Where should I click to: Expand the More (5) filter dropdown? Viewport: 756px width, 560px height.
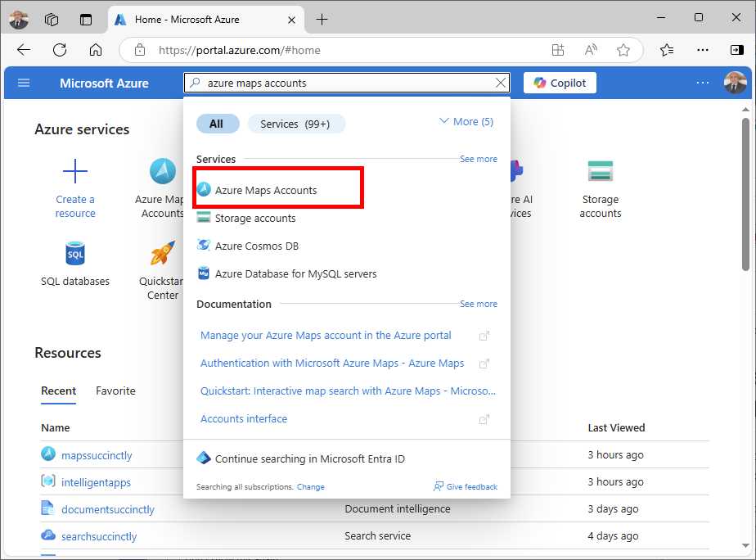coord(466,121)
